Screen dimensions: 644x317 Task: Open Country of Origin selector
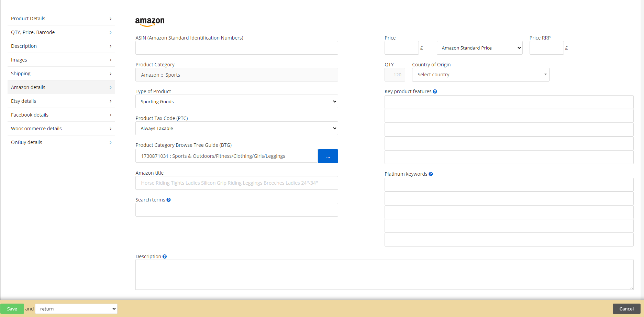(481, 75)
